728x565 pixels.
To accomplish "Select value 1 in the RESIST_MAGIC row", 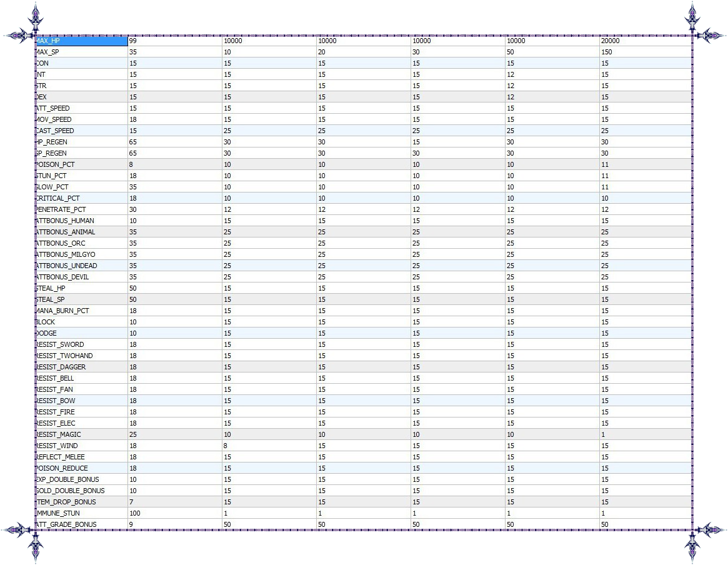I will click(602, 434).
